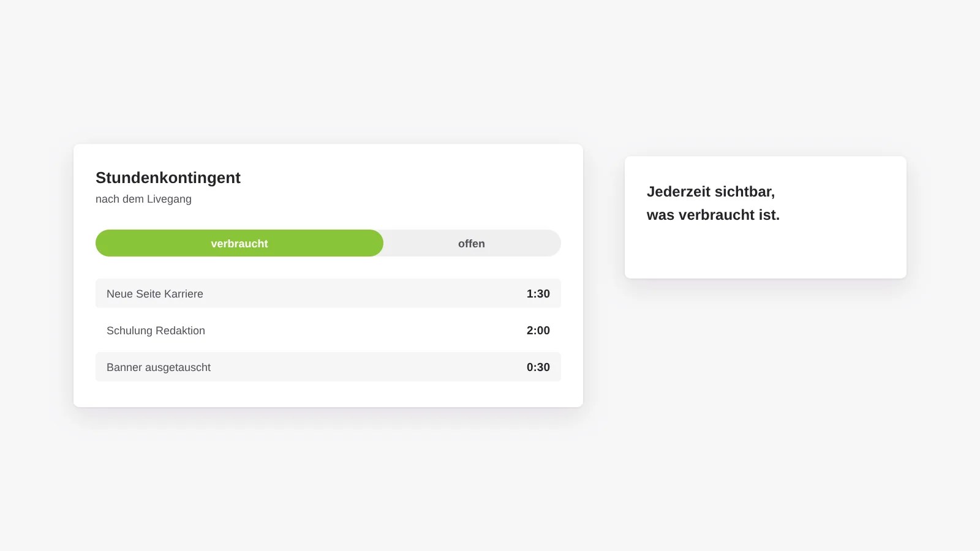
Task: Select the Schulung Redaktion entry
Action: coord(328,330)
